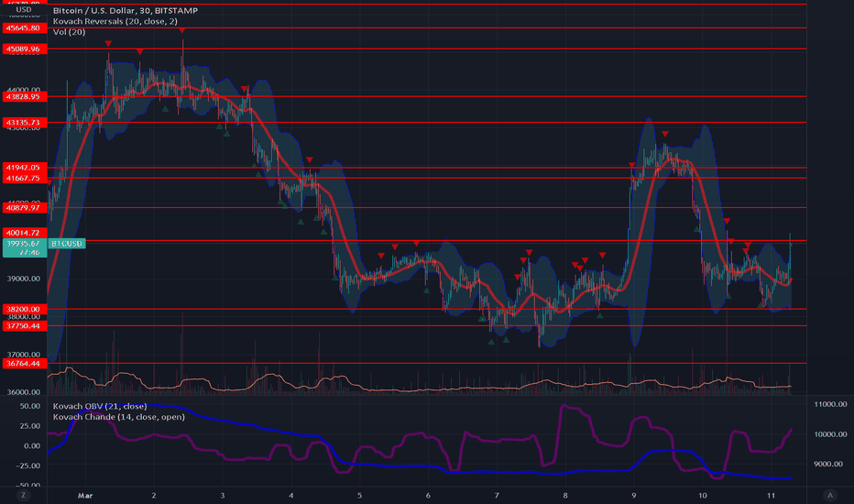
Task: Click the Bitcoin / U.S. Dollar chart title
Action: click(x=126, y=10)
